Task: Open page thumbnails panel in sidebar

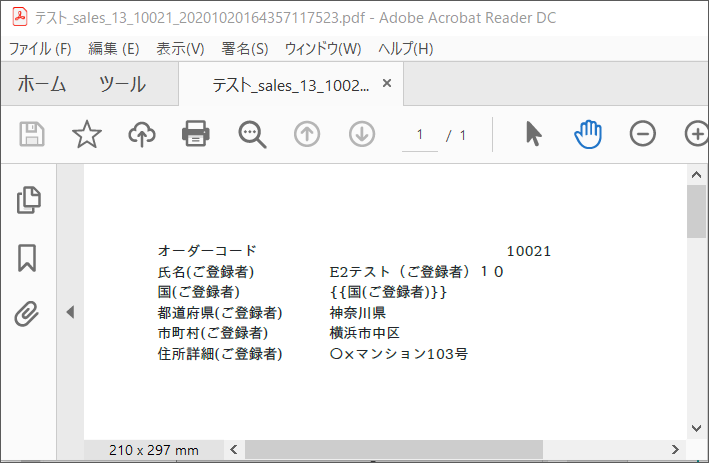Action: tap(28, 200)
